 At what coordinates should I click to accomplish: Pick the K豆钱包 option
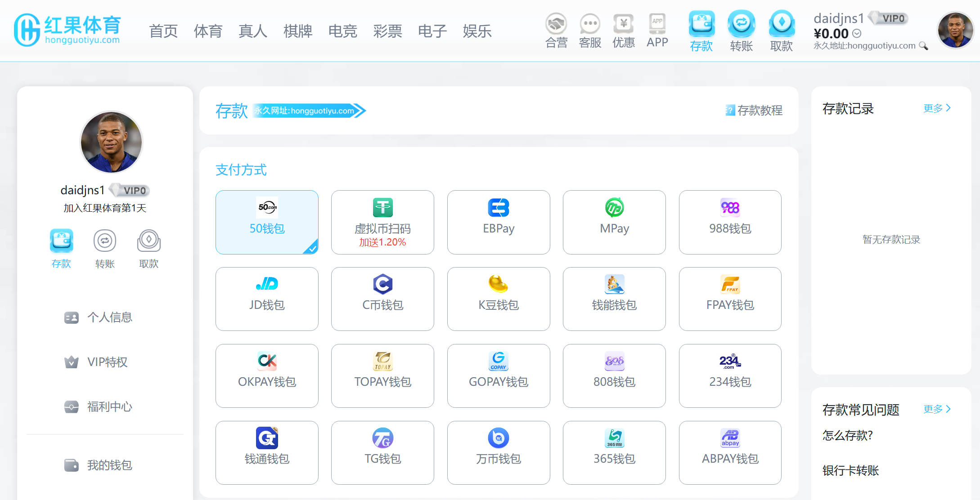499,299
